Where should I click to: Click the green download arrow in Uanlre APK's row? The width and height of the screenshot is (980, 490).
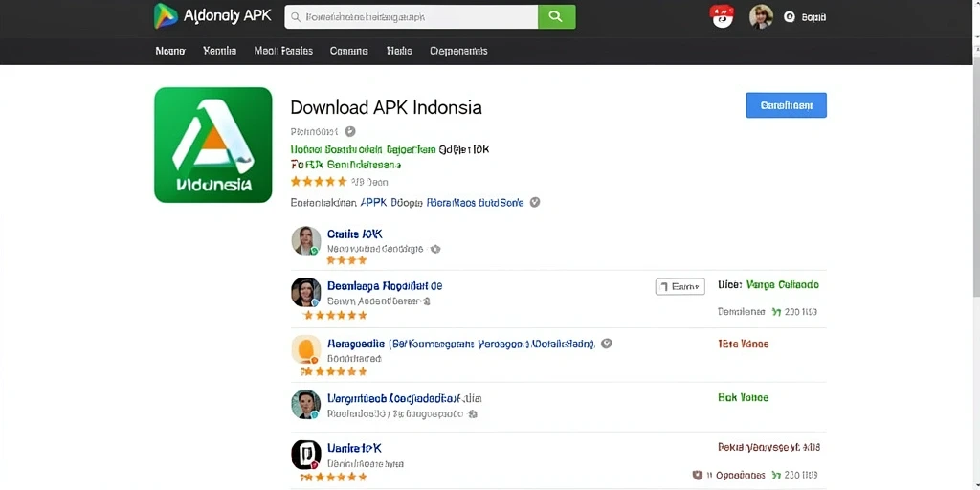[776, 475]
